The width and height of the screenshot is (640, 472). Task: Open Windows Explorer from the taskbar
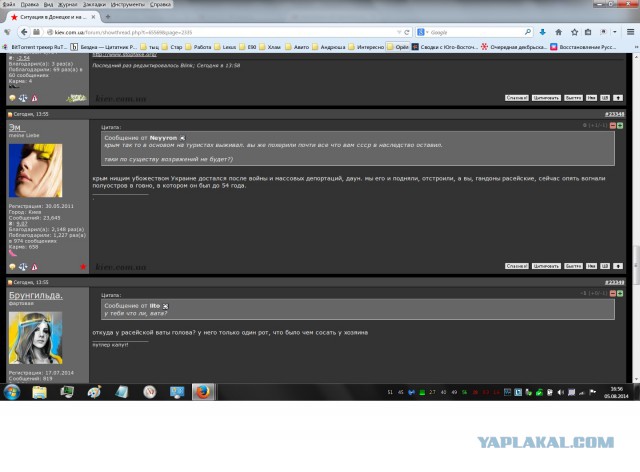40,392
